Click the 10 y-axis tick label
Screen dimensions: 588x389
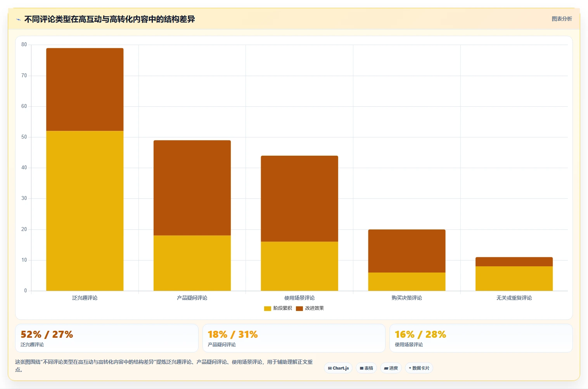[x=24, y=260]
